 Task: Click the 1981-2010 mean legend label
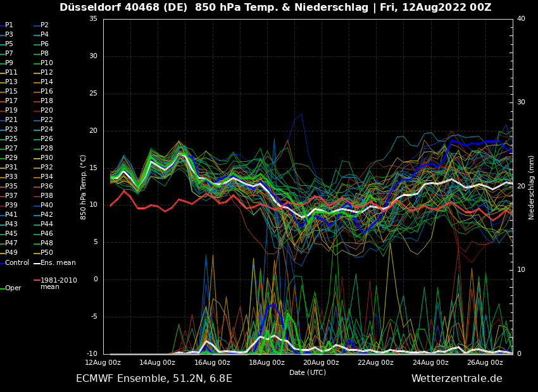[x=58, y=283]
